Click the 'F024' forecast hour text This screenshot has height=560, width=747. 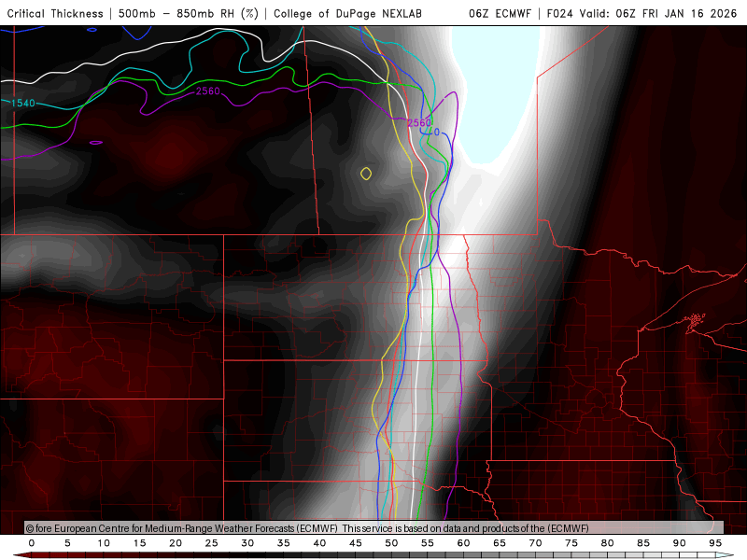pyautogui.click(x=559, y=13)
